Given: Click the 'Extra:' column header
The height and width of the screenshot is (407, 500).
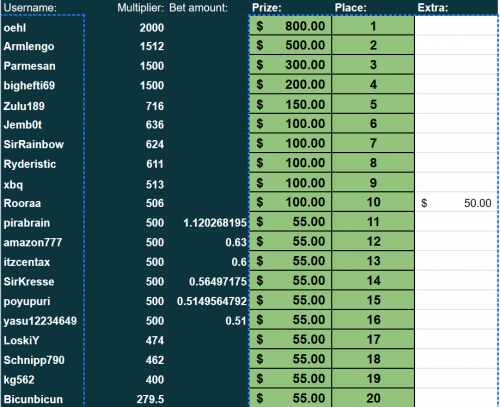Looking at the screenshot, I should coord(456,8).
